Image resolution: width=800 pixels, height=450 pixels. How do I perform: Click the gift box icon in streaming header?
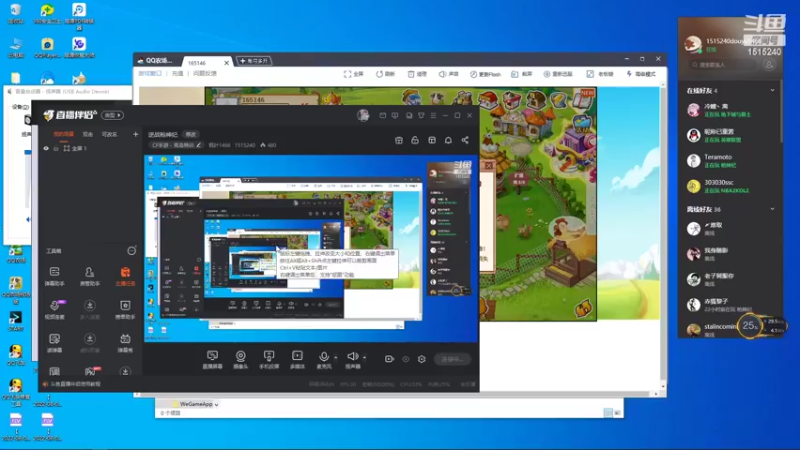[398, 140]
